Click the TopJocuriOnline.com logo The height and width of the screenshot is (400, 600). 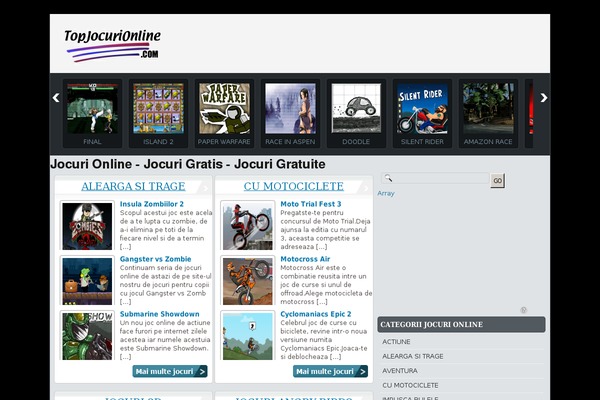(112, 46)
